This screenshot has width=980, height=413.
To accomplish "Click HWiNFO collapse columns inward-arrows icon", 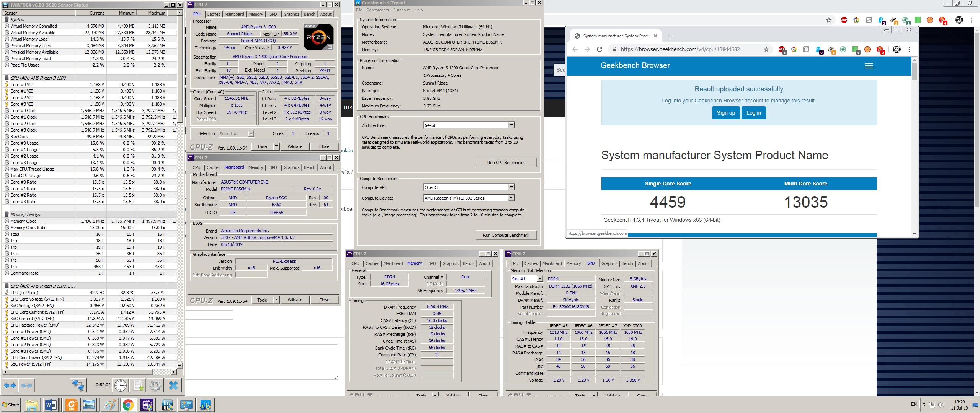I will (x=26, y=385).
